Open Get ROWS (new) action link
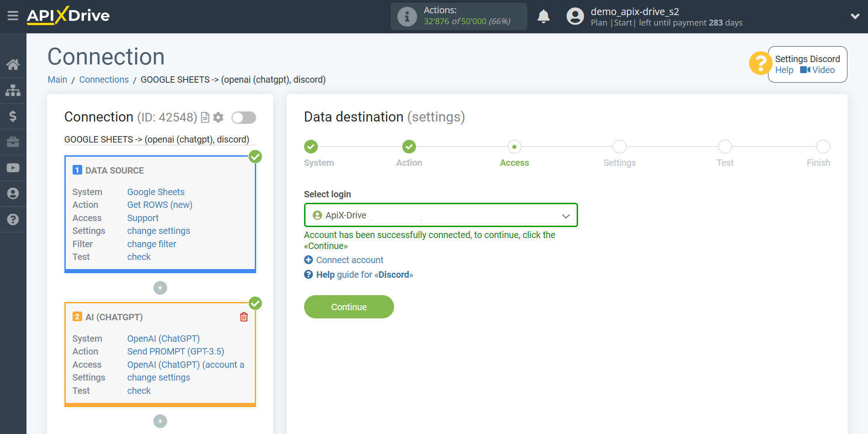 pyautogui.click(x=160, y=205)
